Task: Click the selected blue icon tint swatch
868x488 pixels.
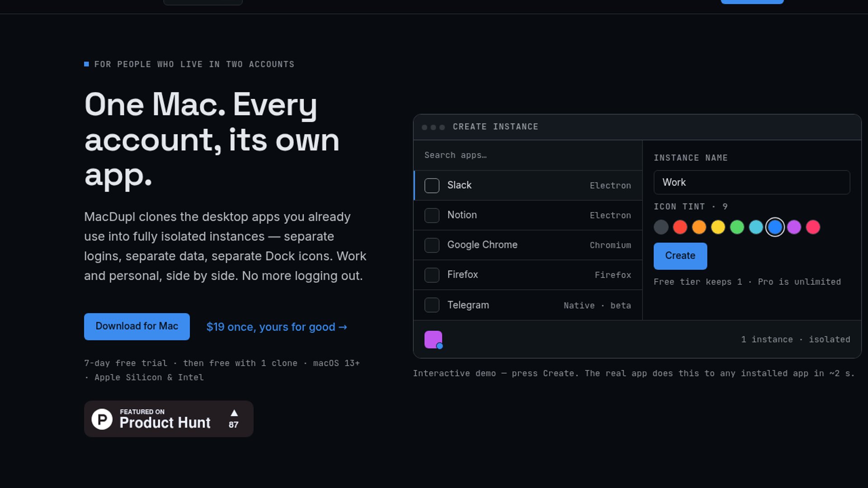Action: click(775, 227)
